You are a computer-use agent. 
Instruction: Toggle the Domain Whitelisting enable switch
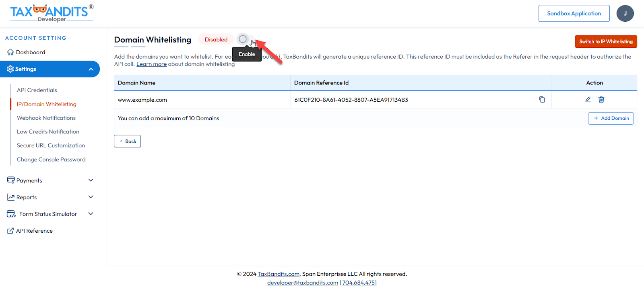tap(246, 39)
